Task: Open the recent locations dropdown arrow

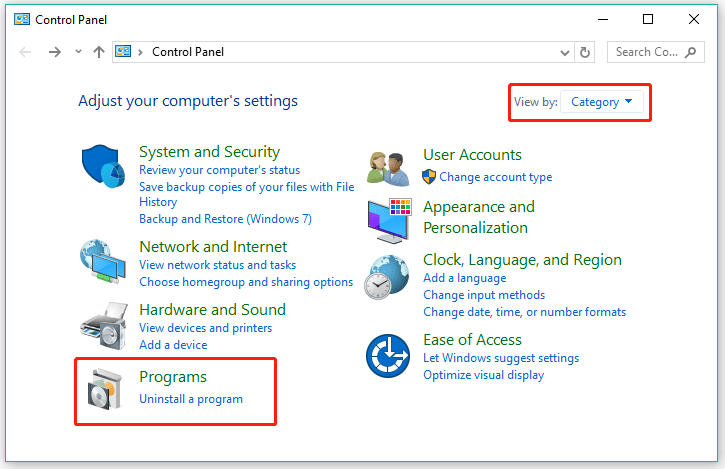Action: [x=78, y=52]
